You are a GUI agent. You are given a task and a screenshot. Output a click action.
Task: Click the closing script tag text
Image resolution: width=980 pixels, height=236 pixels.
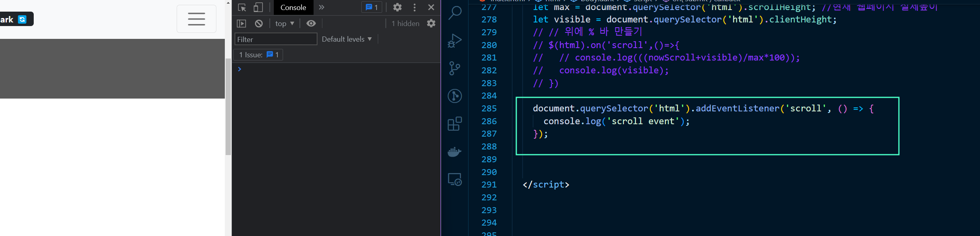(546, 185)
